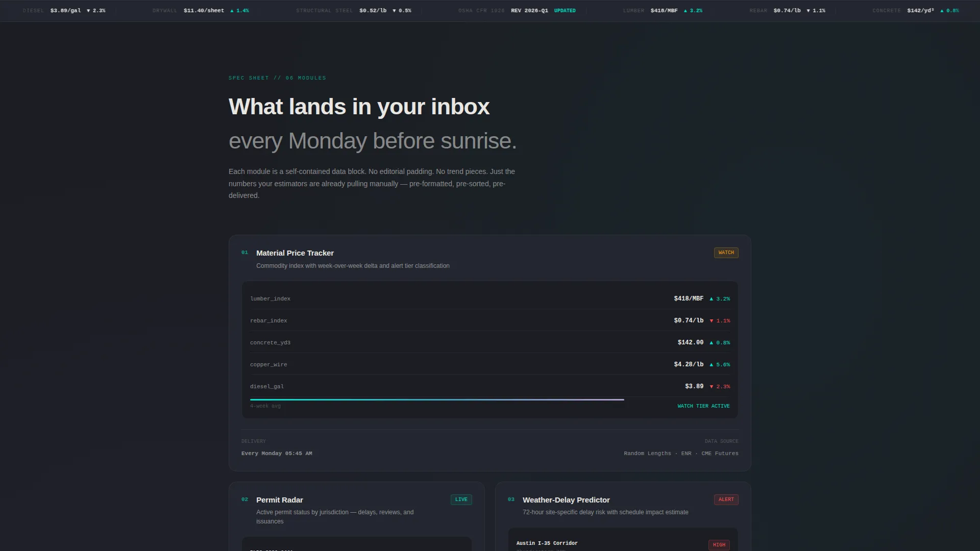Click the ALERT badge on Weather-Delay Predictor
980x551 pixels.
point(726,499)
